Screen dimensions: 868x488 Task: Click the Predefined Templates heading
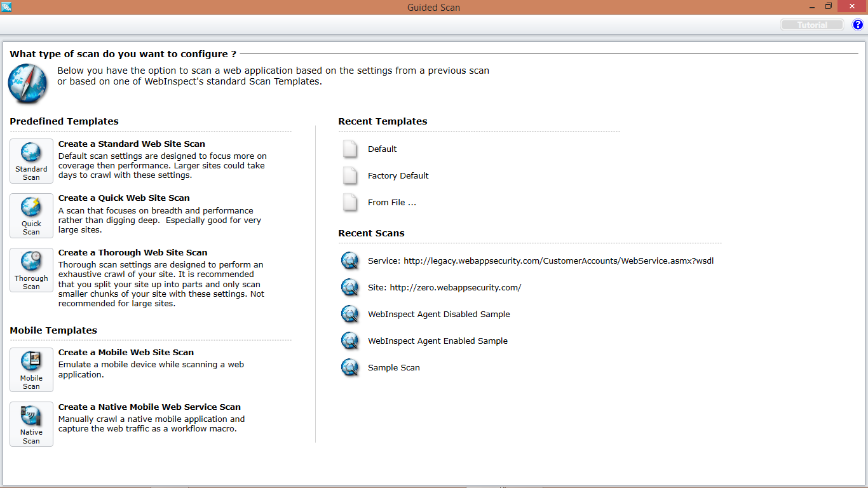64,121
